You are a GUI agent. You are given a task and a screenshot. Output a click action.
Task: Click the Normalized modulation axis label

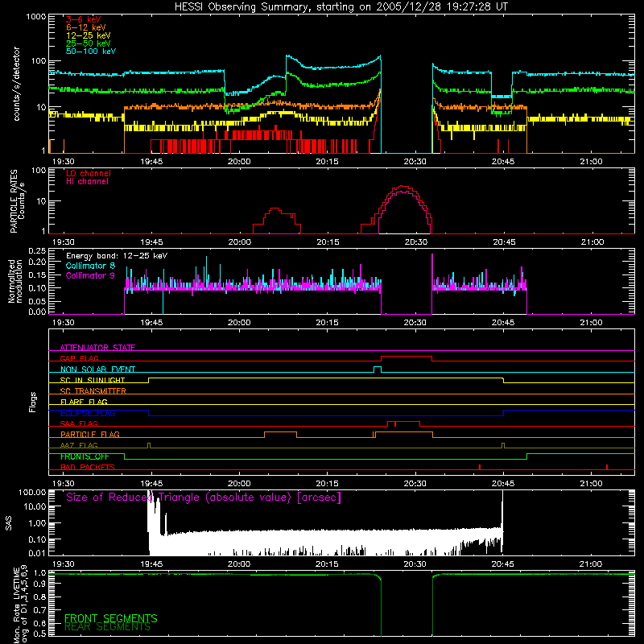15,281
